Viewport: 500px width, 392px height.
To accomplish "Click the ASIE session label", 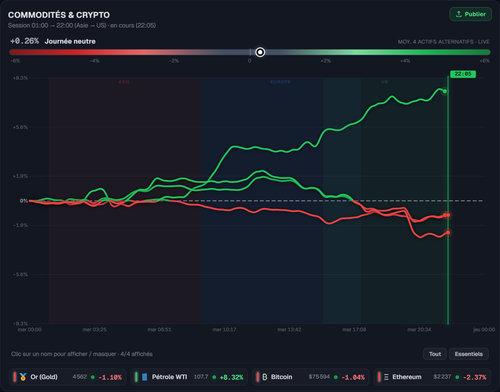I will point(124,82).
